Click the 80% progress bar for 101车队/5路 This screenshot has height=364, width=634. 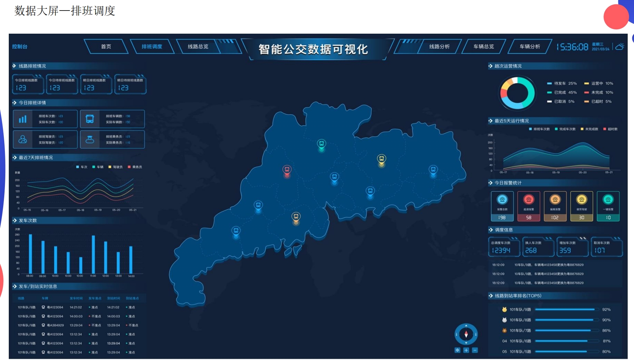tap(567, 351)
